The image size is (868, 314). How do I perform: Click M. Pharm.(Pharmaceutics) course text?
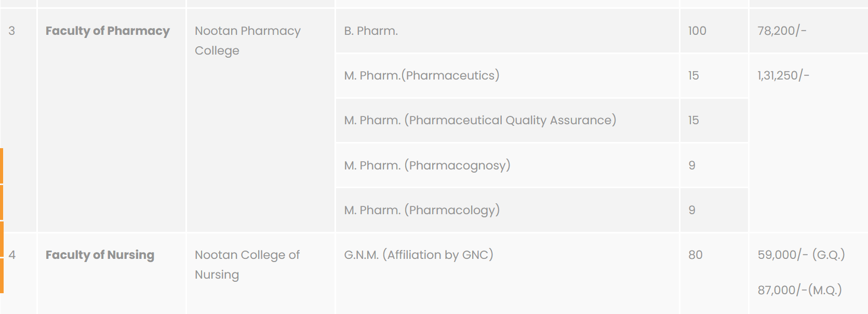421,76
